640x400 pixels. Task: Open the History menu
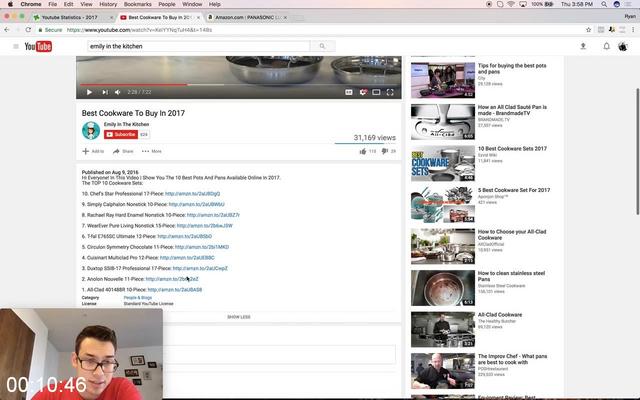point(108,4)
